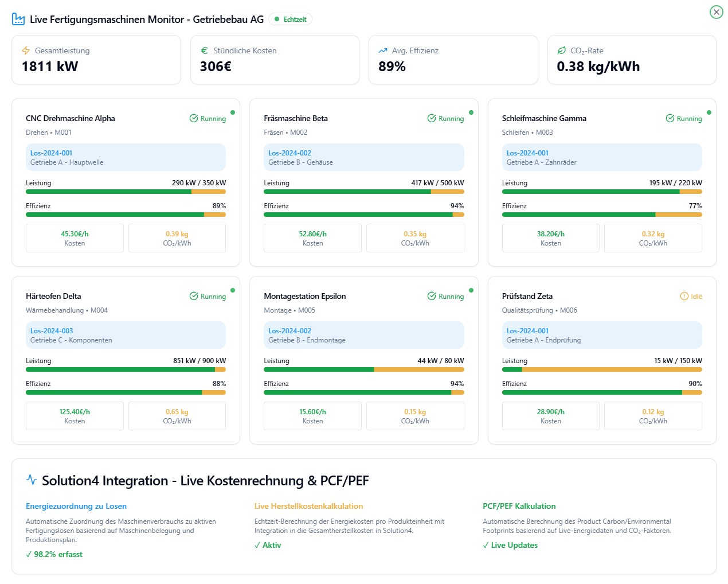The height and width of the screenshot is (584, 728).
Task: Click the Energiezuordnung zu Losen heading
Action: [76, 506]
